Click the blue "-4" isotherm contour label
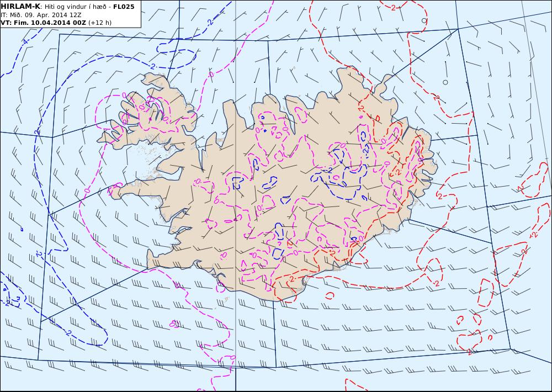This screenshot has width=552, height=392. (24, 43)
